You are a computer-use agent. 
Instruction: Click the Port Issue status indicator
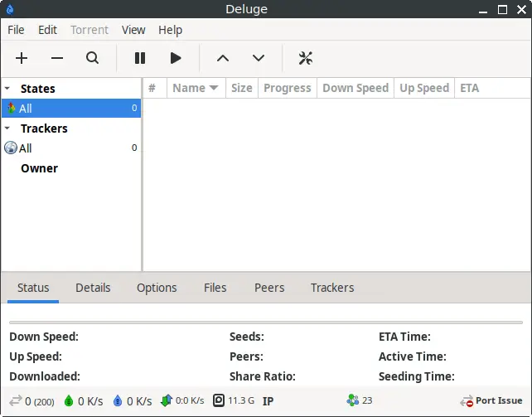[x=491, y=400]
